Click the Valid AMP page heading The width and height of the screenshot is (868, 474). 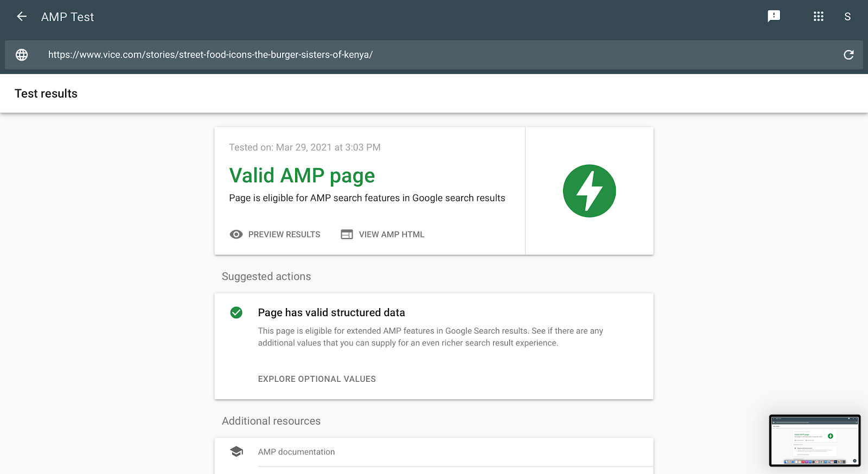coord(302,176)
